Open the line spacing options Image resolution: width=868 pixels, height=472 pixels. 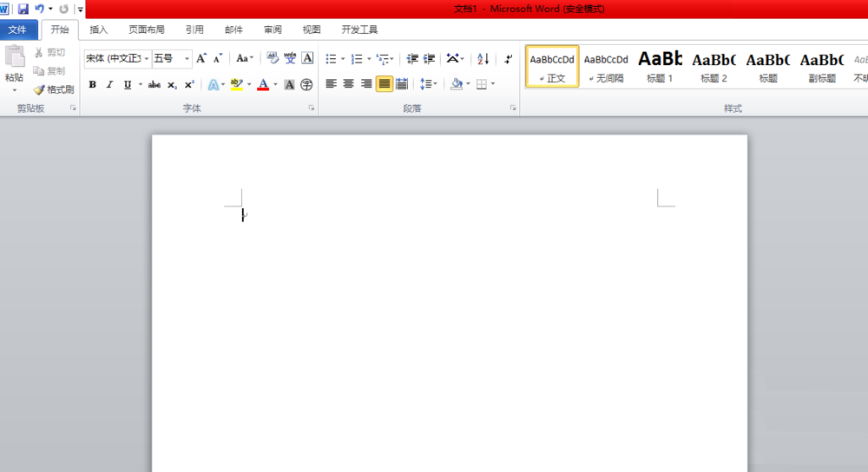pyautogui.click(x=428, y=84)
